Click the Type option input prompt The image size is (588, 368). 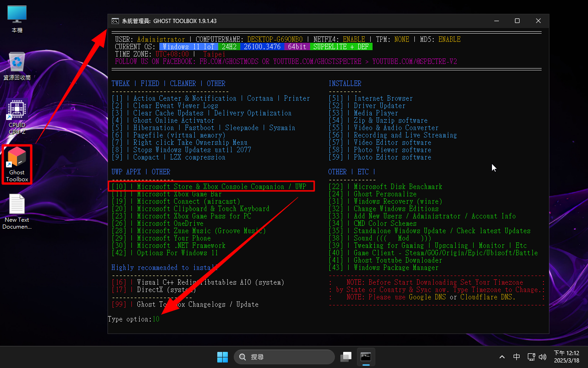click(x=134, y=319)
